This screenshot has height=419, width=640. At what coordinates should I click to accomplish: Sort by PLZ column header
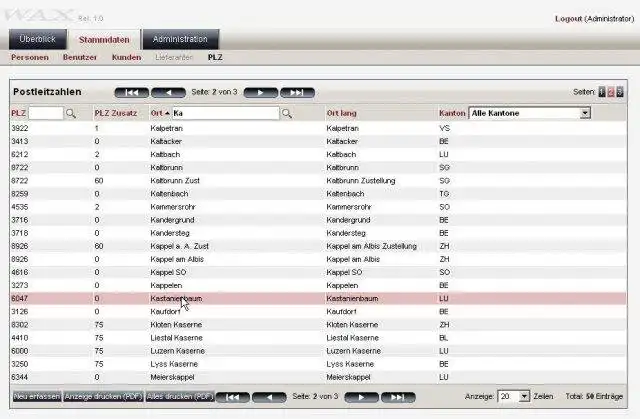coord(18,113)
